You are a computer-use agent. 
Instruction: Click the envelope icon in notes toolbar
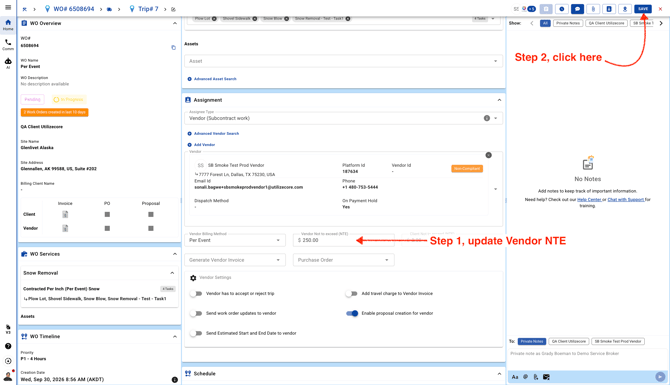click(546, 377)
